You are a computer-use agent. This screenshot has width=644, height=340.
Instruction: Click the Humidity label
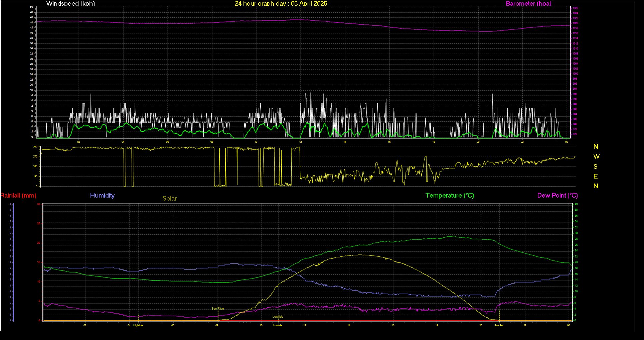click(102, 196)
